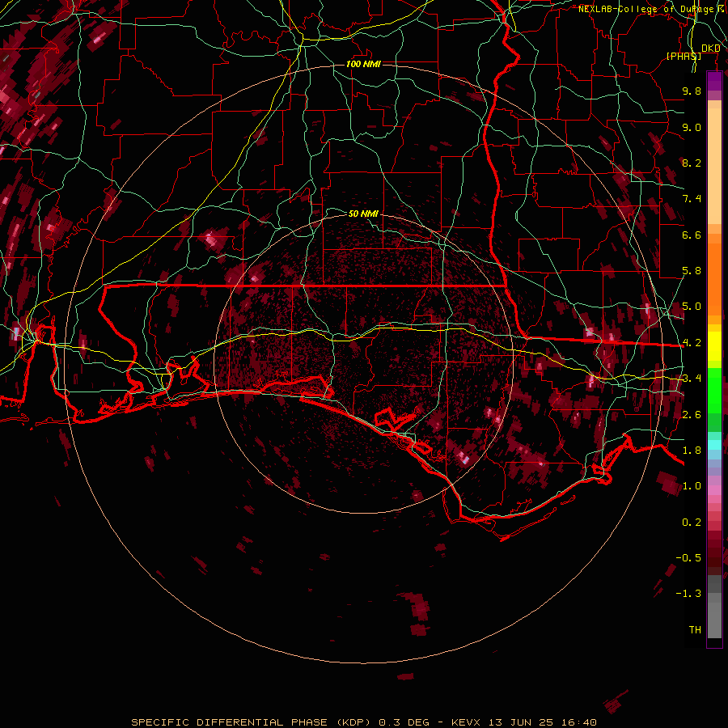Pick the gray segment beside TH
Viewport: 728px width, 728px height.
coord(714,620)
